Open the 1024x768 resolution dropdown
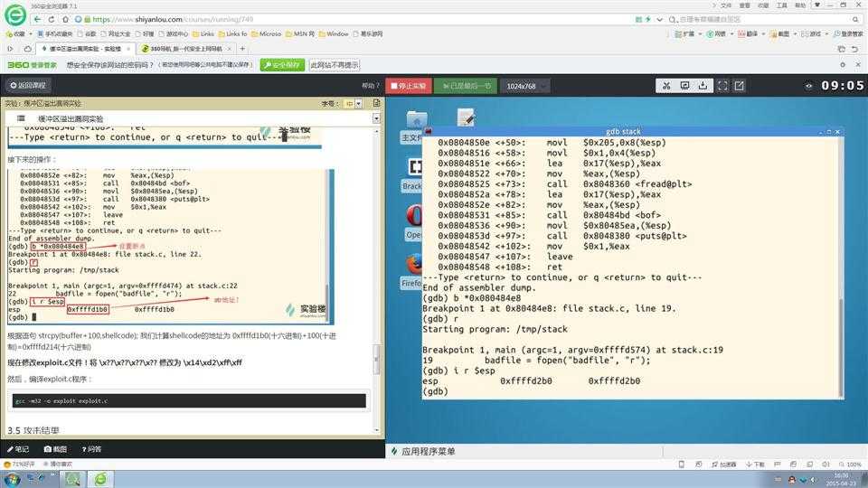The image size is (868, 488). 525,86
